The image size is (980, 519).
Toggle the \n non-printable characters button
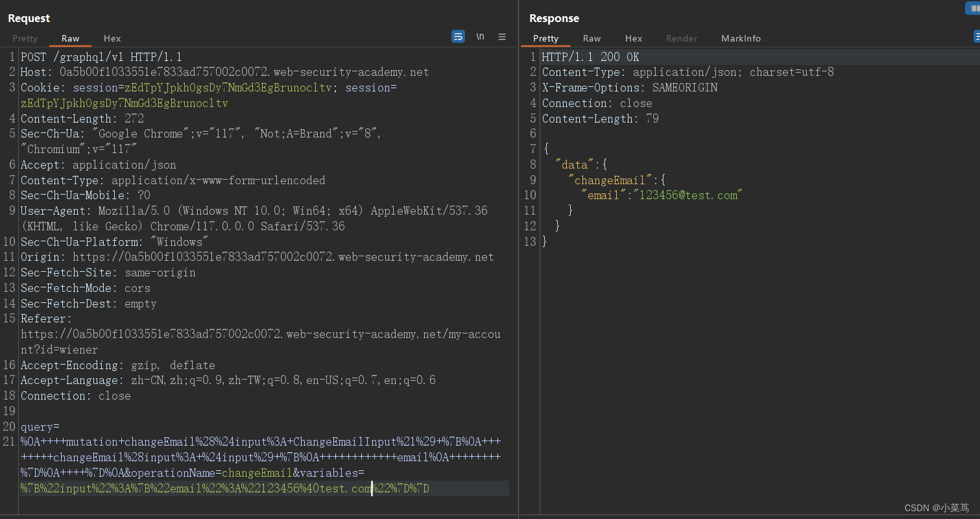(480, 36)
